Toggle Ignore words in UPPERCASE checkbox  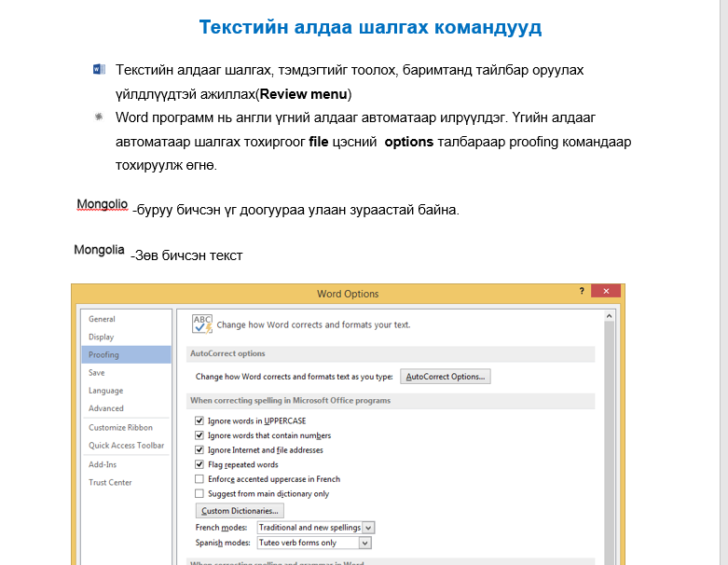coord(199,420)
